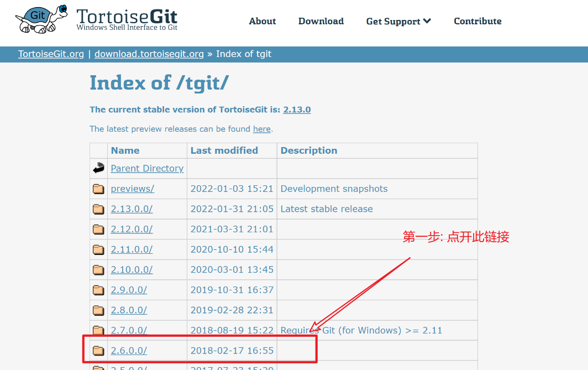Expand the Get Support dropdown menu
588x370 pixels.
click(x=398, y=21)
